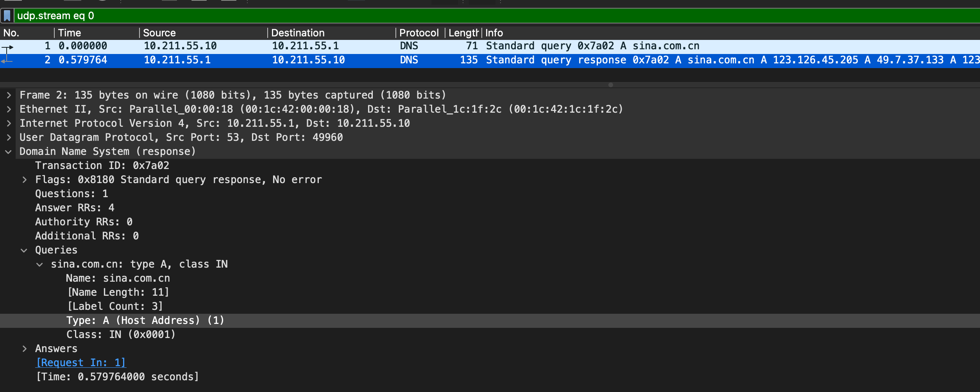The image size is (980, 392).
Task: Collapse the Queries subtree
Action: (x=24, y=250)
